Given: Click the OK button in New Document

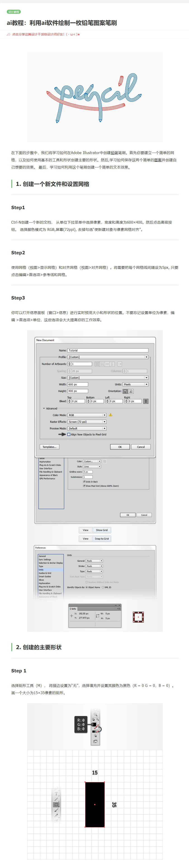Looking at the screenshot, I should coord(120,447).
